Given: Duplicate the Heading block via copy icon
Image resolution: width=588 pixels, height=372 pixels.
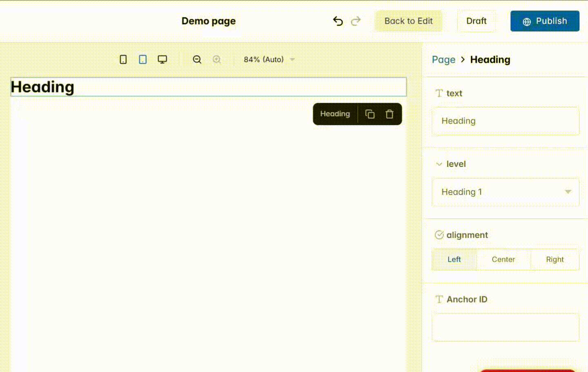Looking at the screenshot, I should 370,114.
